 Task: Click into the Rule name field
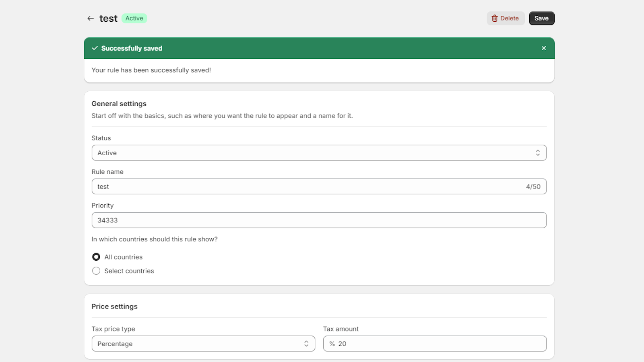(319, 187)
